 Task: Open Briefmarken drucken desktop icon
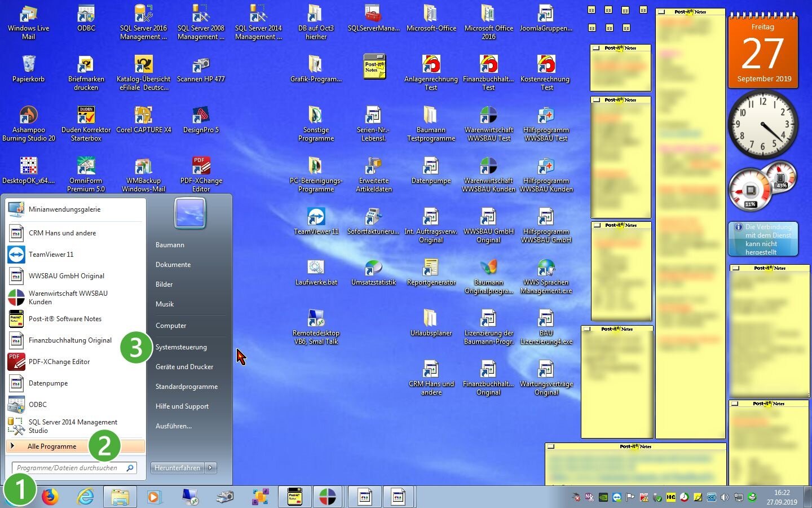click(86, 73)
